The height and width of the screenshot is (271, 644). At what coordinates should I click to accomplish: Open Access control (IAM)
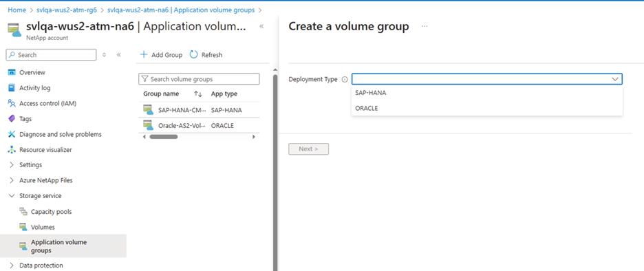click(x=47, y=103)
